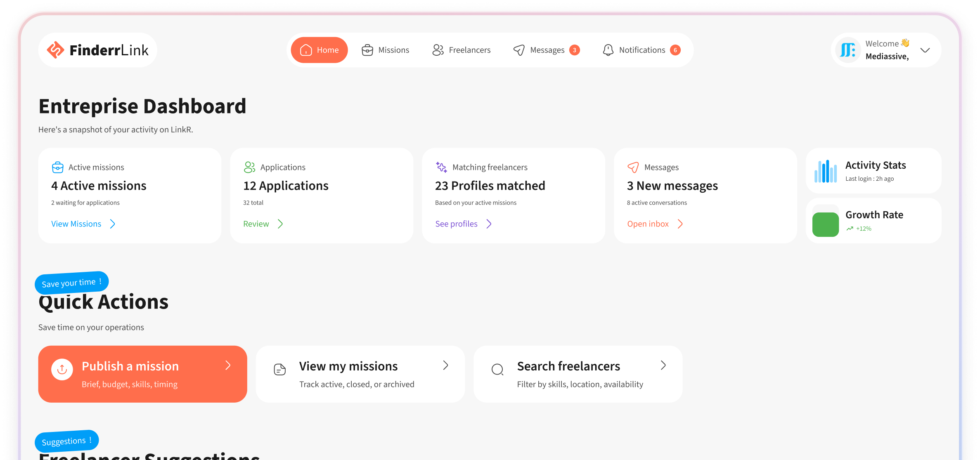The width and height of the screenshot is (980, 460).
Task: Click the Activity Stats title
Action: click(876, 165)
